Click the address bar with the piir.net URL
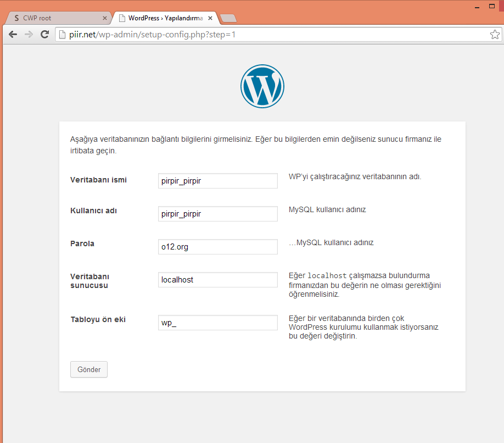504x443 pixels. pyautogui.click(x=278, y=35)
